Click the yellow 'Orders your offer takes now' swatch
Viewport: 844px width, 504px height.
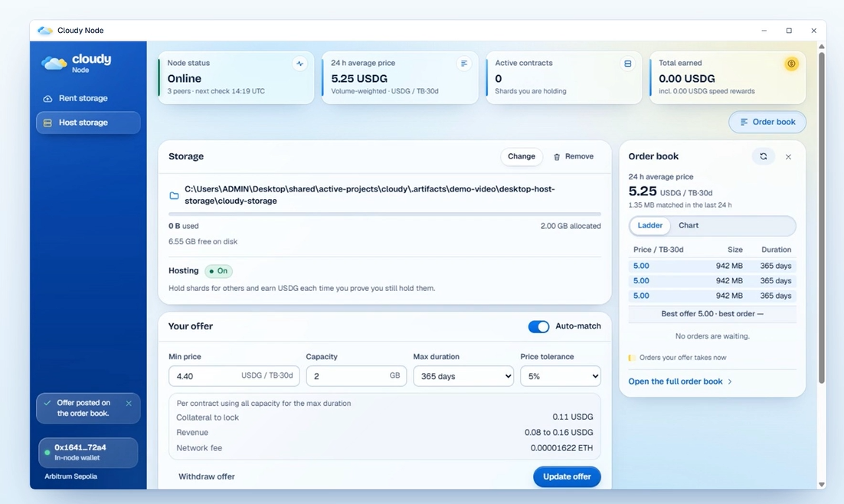[631, 358]
